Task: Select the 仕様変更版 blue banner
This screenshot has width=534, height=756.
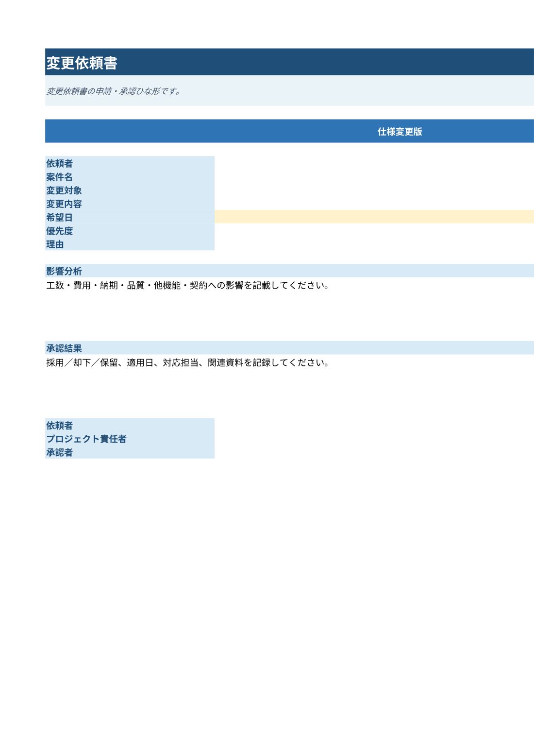Action: tap(289, 131)
